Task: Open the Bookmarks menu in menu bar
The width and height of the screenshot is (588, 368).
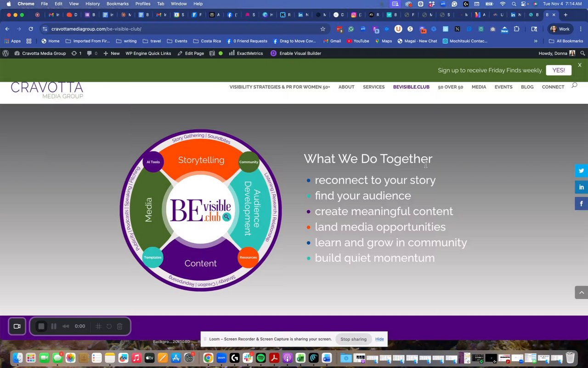Action: tap(118, 4)
